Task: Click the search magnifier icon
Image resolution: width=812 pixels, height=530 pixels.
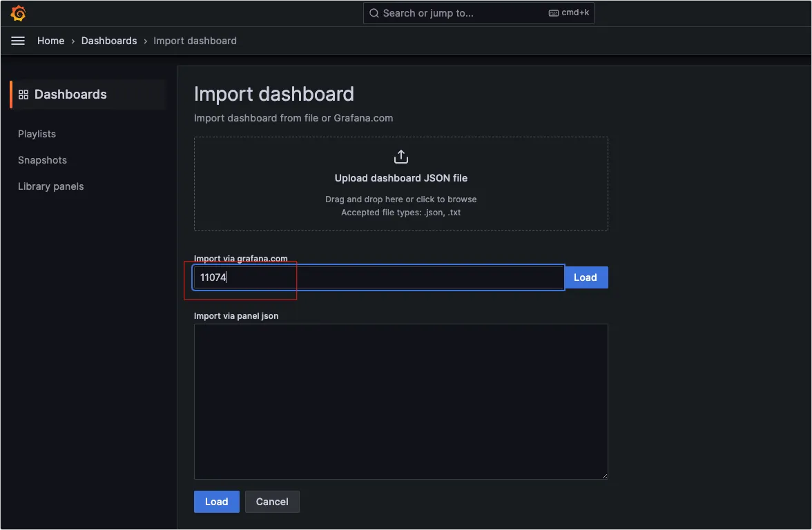Action: pyautogui.click(x=374, y=13)
